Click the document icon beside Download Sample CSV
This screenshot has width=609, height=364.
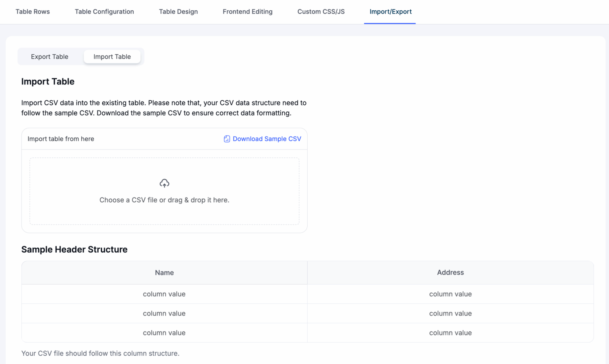[x=226, y=139]
